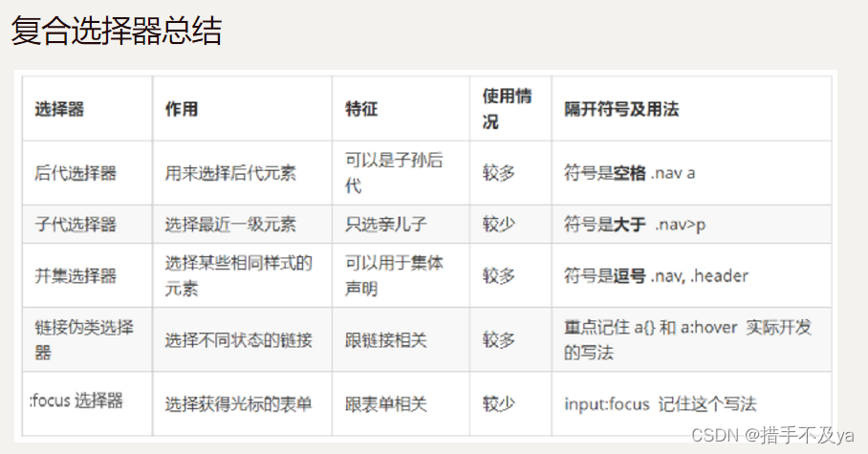Click 较多 in the 链接伪类选择器 row
This screenshot has width=868, height=454.
[510, 339]
